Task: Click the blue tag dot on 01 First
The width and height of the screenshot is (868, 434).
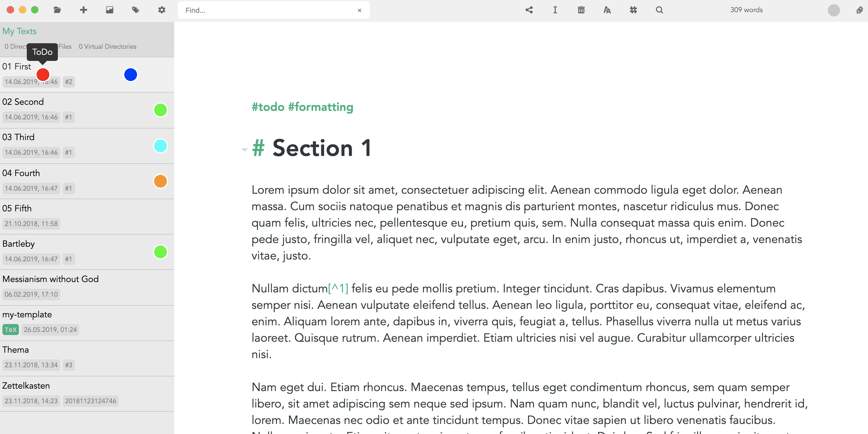Action: point(130,75)
